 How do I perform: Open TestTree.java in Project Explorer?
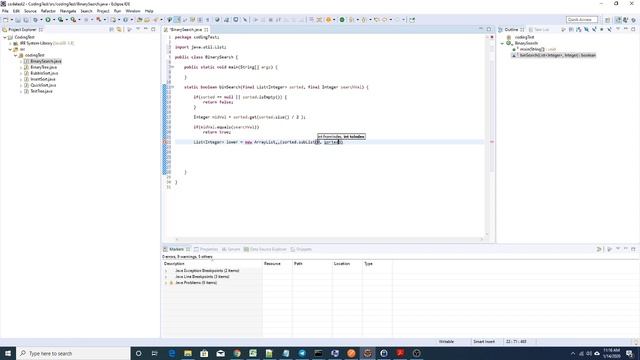pyautogui.click(x=41, y=91)
